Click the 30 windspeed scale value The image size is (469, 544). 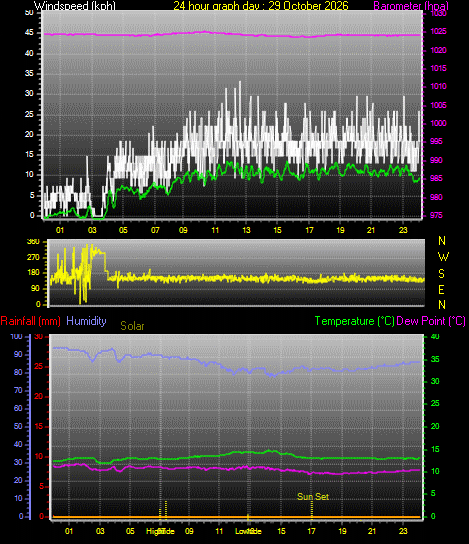point(29,94)
